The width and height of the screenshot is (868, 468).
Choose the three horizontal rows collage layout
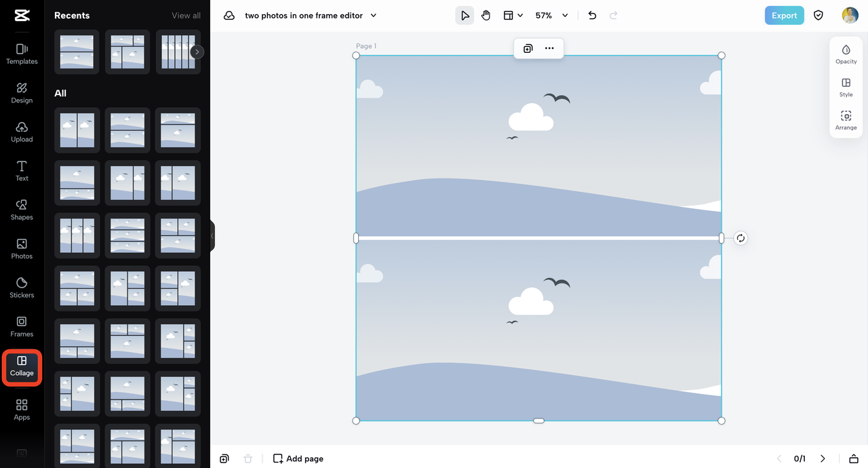click(x=127, y=235)
